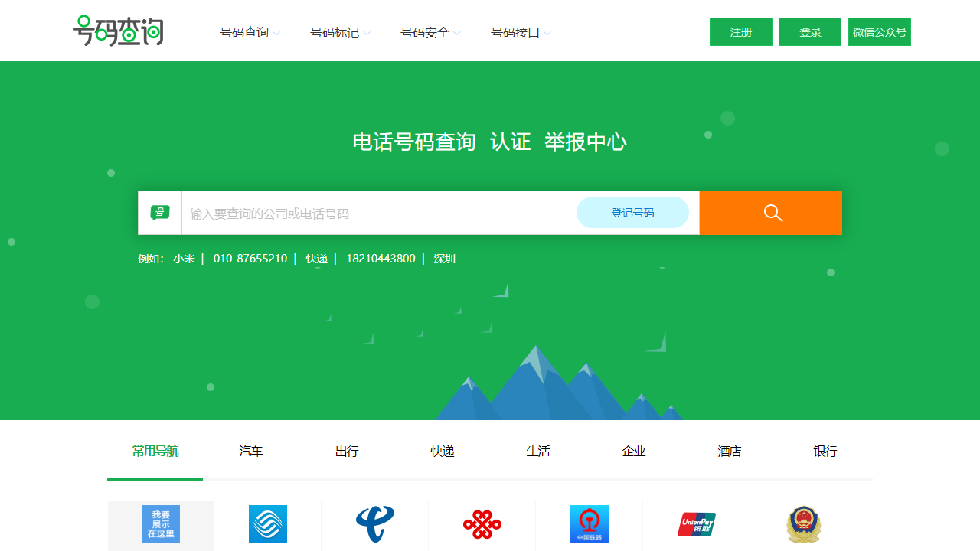Click the 登记号码 button

click(632, 213)
